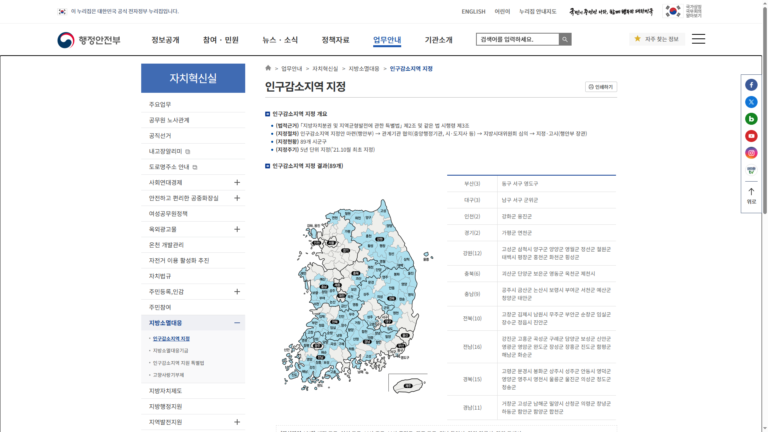768x432 pixels.
Task: Open the 기관소개 main menu
Action: pos(438,40)
